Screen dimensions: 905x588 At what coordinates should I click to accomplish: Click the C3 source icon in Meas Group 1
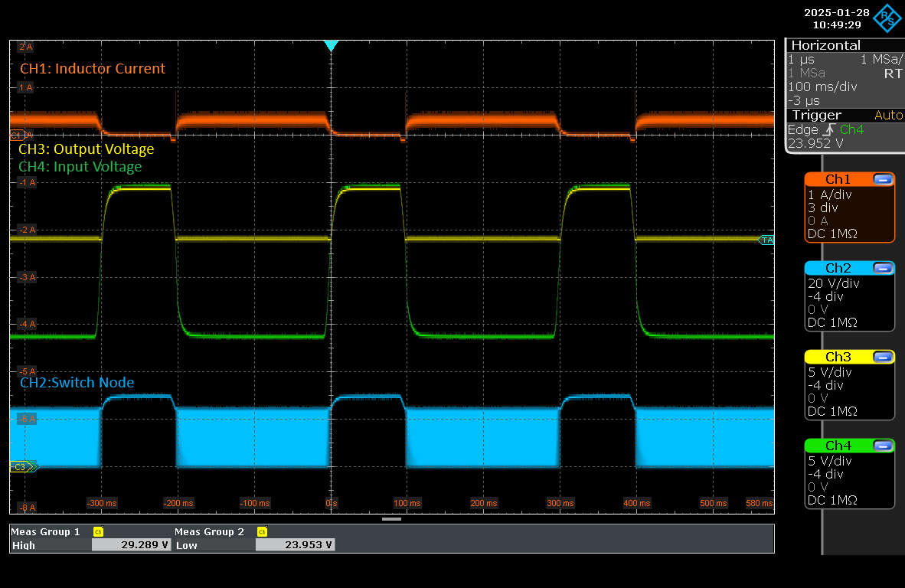tap(97, 531)
